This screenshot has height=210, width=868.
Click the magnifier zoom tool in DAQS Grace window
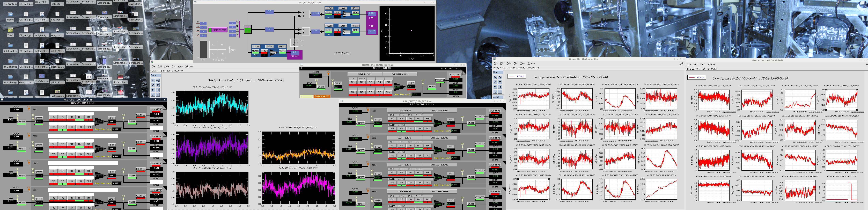(153, 81)
